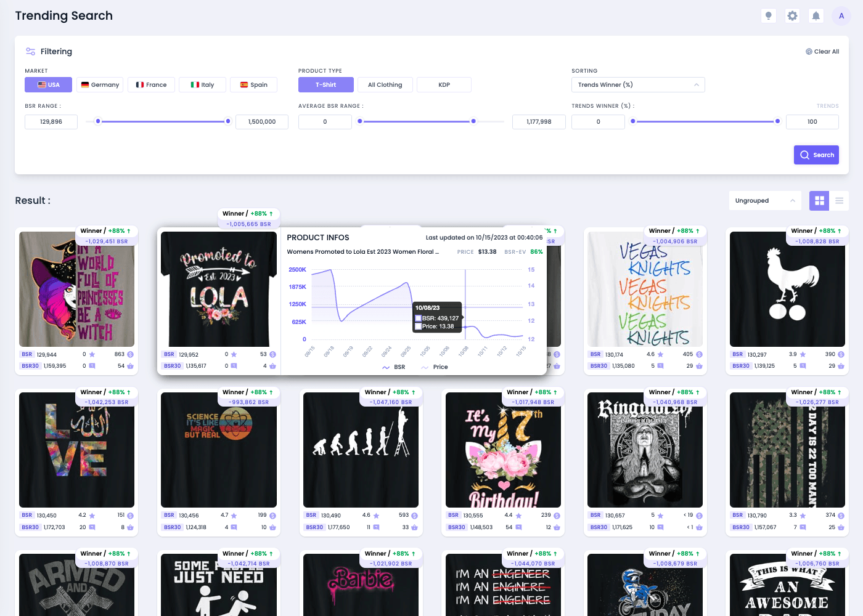This screenshot has width=863, height=616.
Task: Click Winner +88% badge on Vegas Knights card
Action: coord(674,231)
